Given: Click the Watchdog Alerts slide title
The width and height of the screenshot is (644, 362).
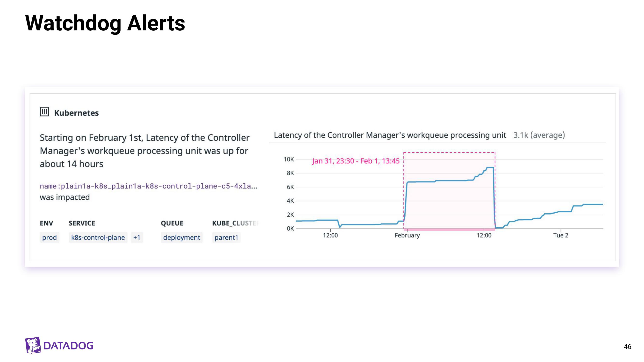Looking at the screenshot, I should tap(105, 23).
